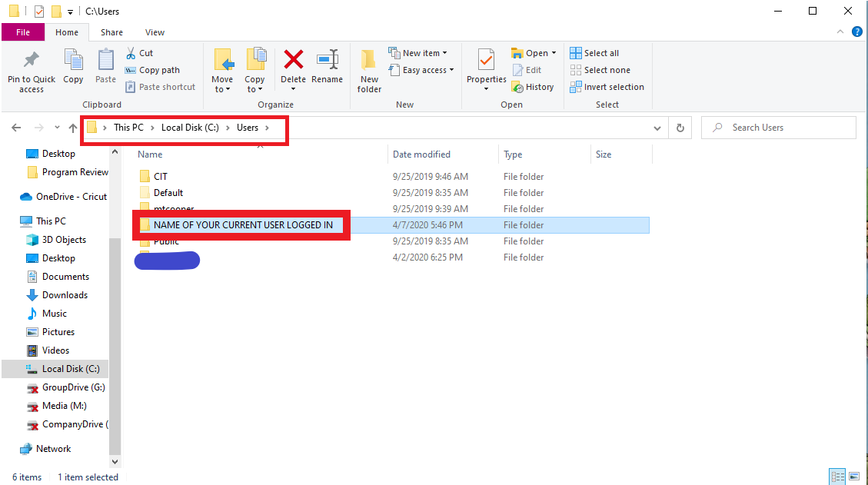Refresh the folder with refresh icon

click(680, 128)
